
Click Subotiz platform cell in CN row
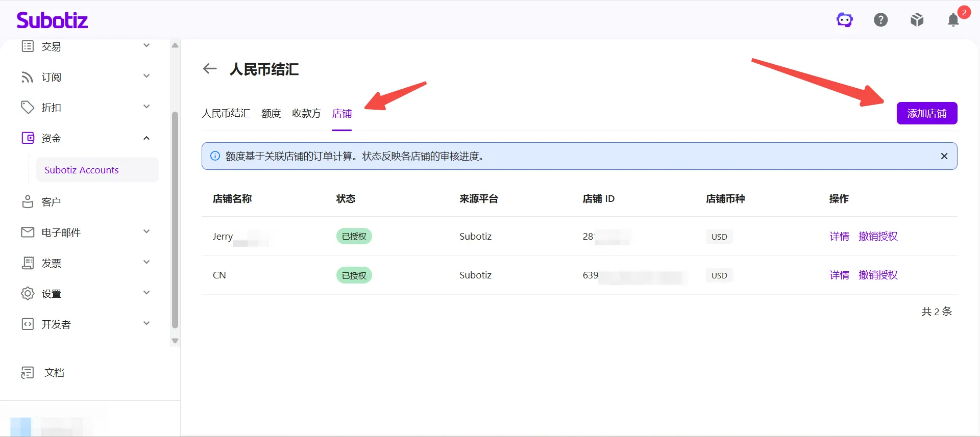tap(476, 275)
